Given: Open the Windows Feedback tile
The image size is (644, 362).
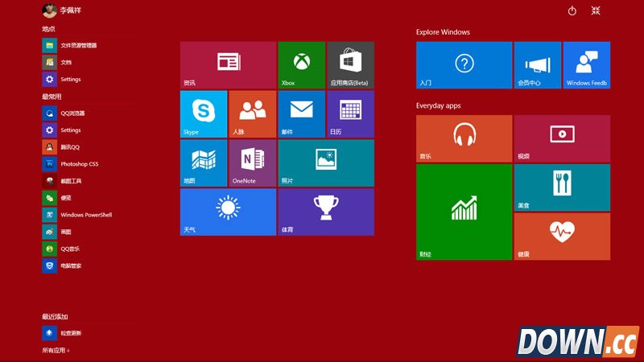Looking at the screenshot, I should tap(586, 64).
